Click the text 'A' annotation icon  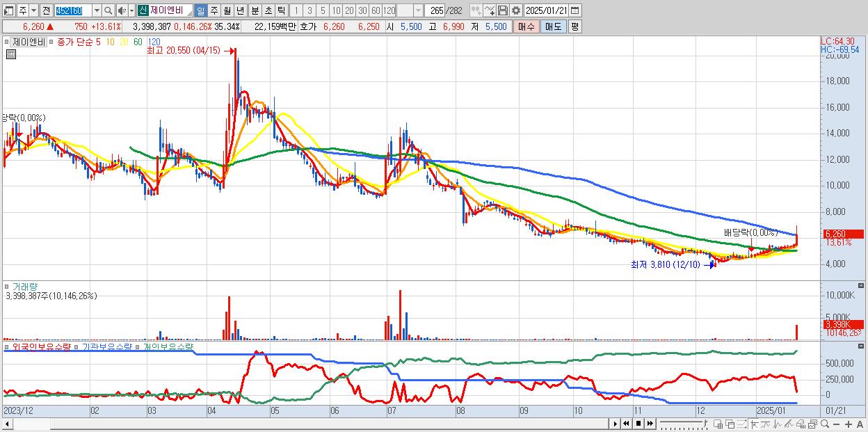[x=860, y=424]
